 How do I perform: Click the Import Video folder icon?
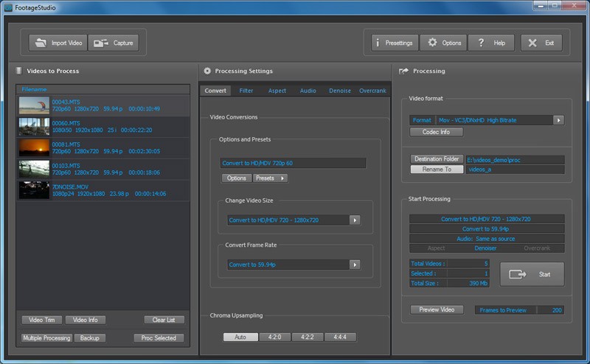(40, 43)
